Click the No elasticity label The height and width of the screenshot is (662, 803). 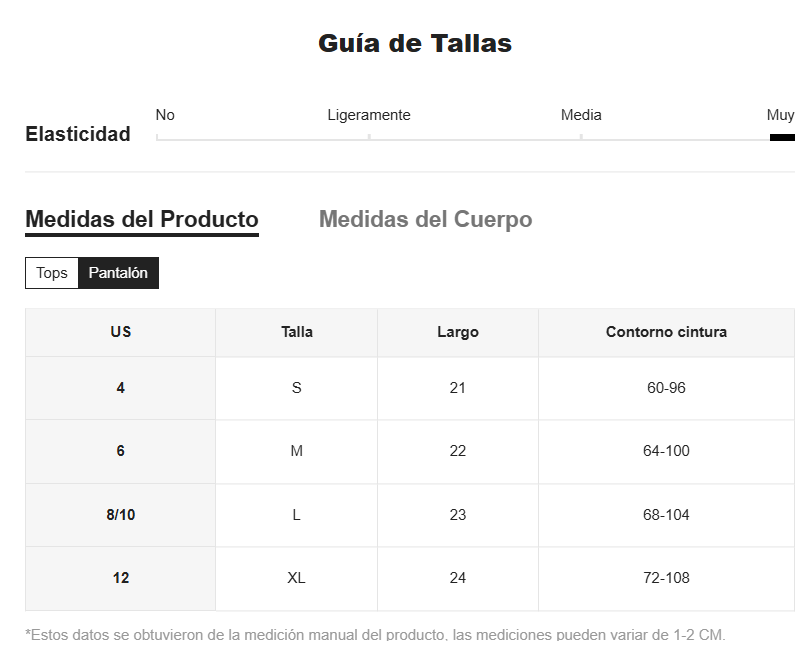click(x=165, y=115)
